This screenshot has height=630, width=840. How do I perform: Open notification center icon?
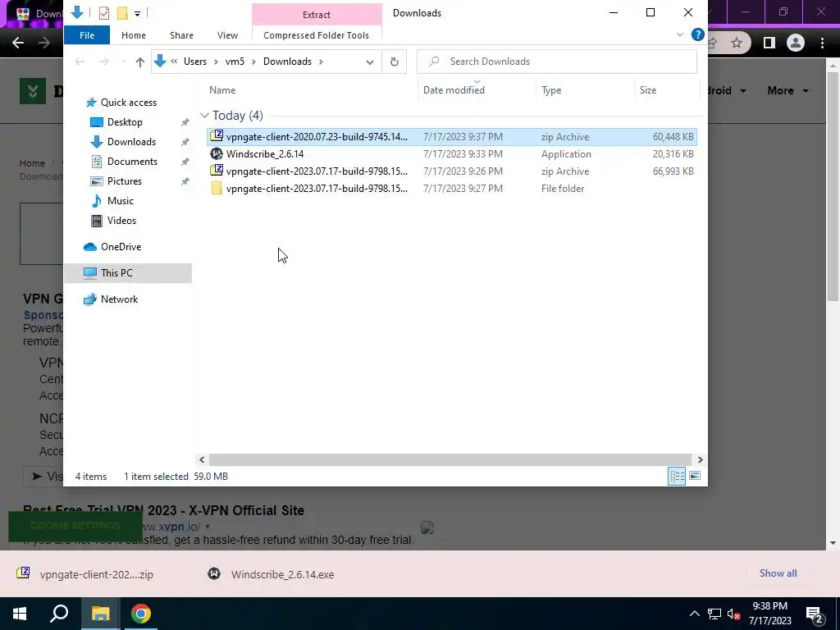tap(815, 614)
